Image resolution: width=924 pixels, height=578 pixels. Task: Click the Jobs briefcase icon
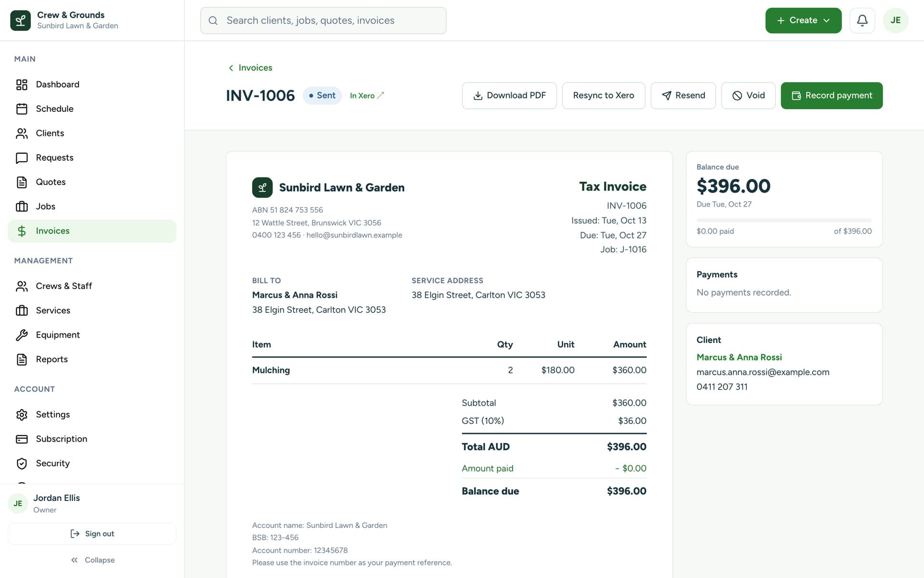pyautogui.click(x=22, y=207)
